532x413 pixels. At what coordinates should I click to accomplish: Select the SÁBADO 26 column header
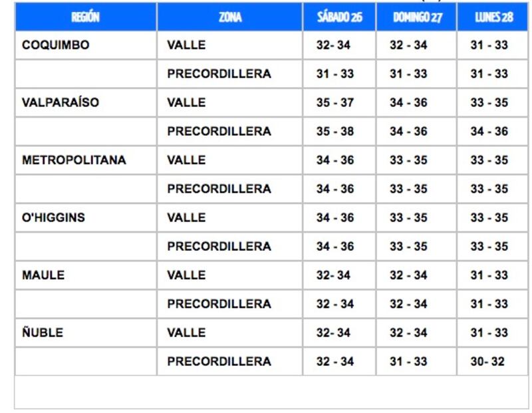(339, 17)
